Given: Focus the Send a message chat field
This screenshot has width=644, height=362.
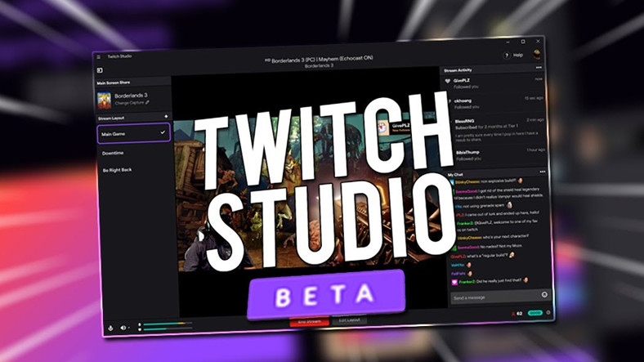Looking at the screenshot, I should pyautogui.click(x=501, y=297).
